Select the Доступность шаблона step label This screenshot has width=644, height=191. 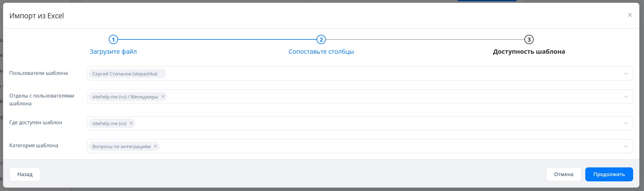(x=529, y=52)
